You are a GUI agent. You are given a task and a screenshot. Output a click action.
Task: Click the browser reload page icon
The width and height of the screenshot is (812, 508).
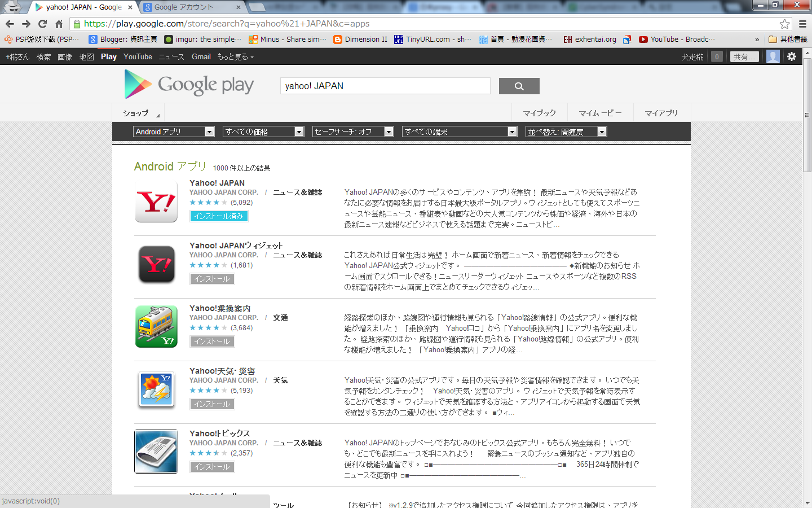tap(42, 24)
